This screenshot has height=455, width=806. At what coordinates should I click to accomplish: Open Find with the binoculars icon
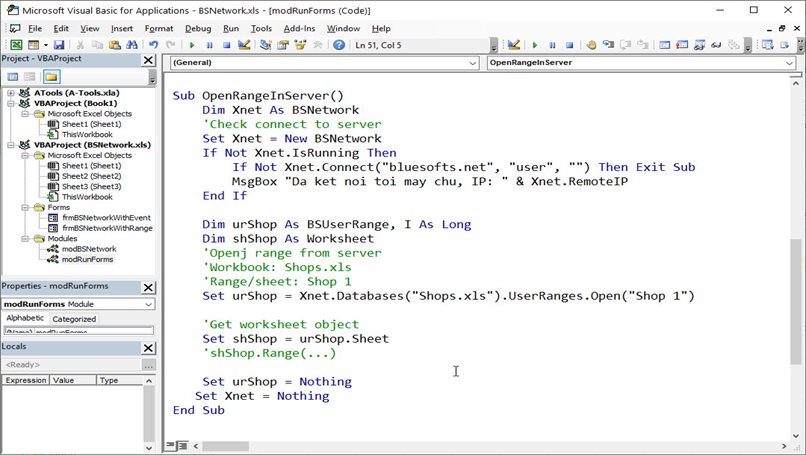(132, 45)
